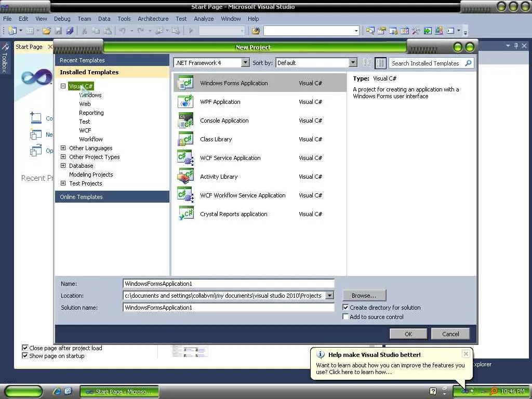The width and height of the screenshot is (532, 399).
Task: Open the Location path dropdown arrow
Action: pyautogui.click(x=329, y=296)
